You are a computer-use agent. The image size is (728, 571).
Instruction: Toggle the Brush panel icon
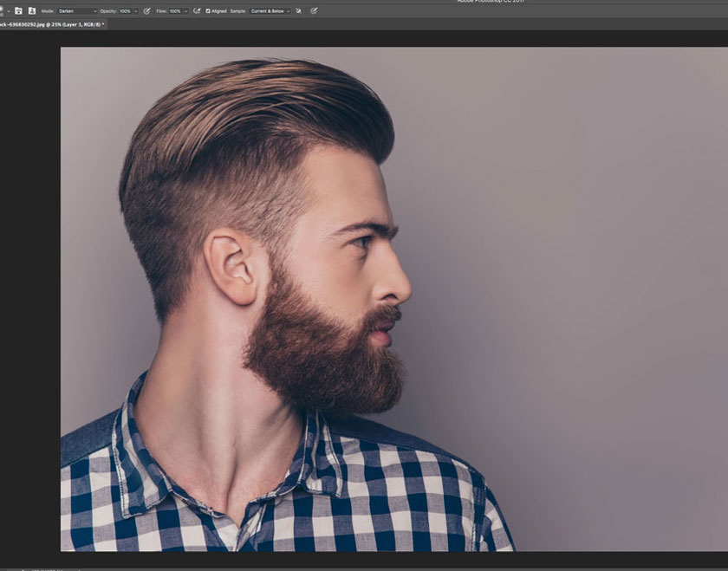[18, 10]
